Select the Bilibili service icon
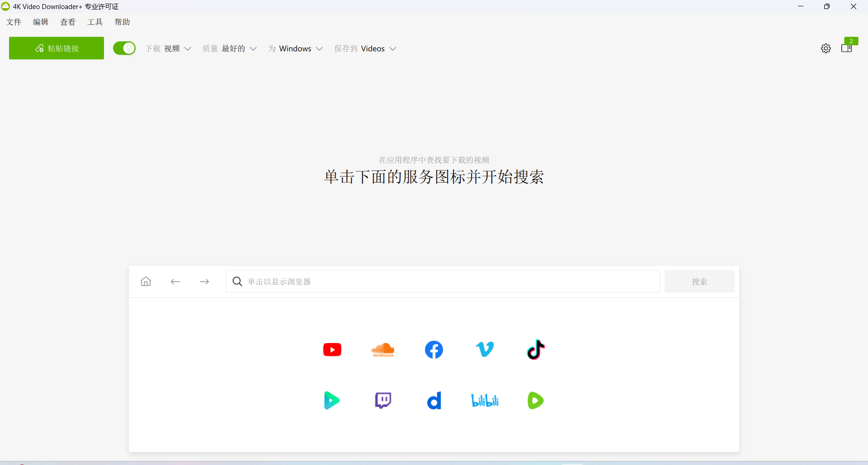This screenshot has width=868, height=465. [x=485, y=400]
